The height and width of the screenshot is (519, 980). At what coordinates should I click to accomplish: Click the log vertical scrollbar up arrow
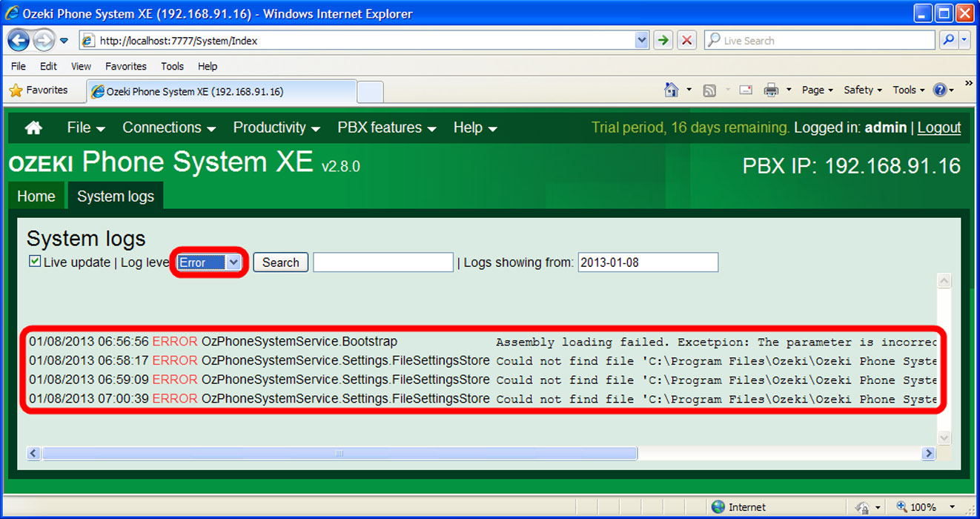click(944, 280)
